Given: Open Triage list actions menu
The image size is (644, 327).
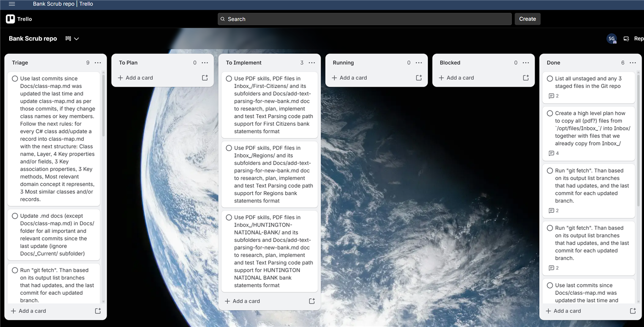Looking at the screenshot, I should click(x=98, y=63).
